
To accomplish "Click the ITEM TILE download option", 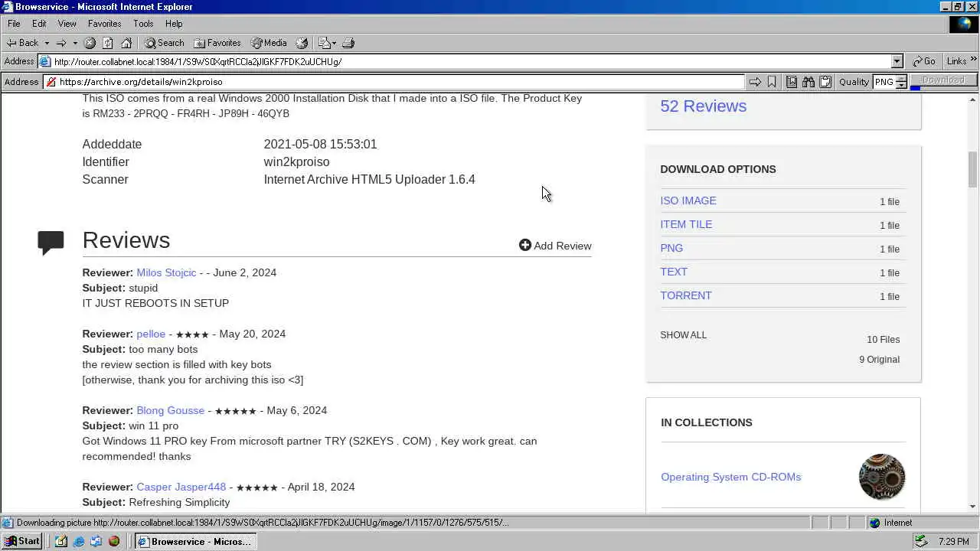I will (686, 224).
